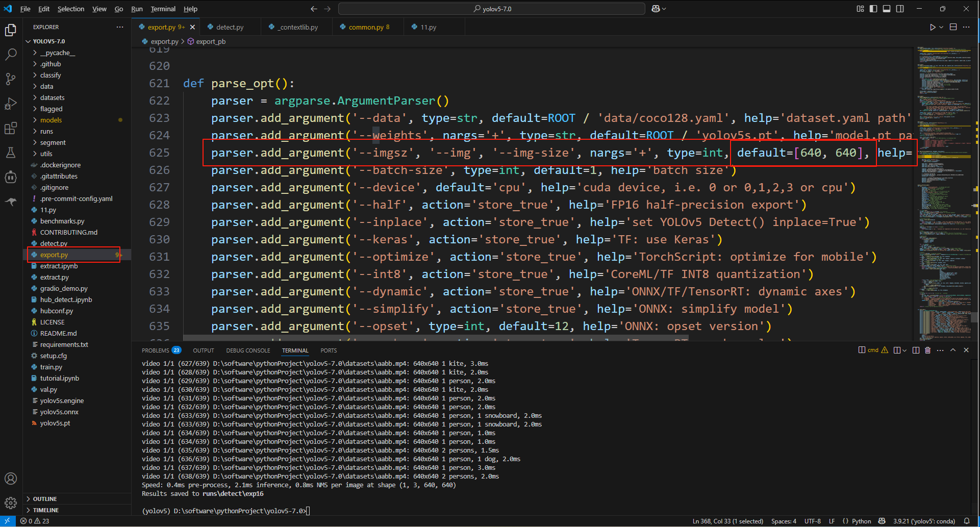Run the current Python file

pyautogui.click(x=933, y=27)
